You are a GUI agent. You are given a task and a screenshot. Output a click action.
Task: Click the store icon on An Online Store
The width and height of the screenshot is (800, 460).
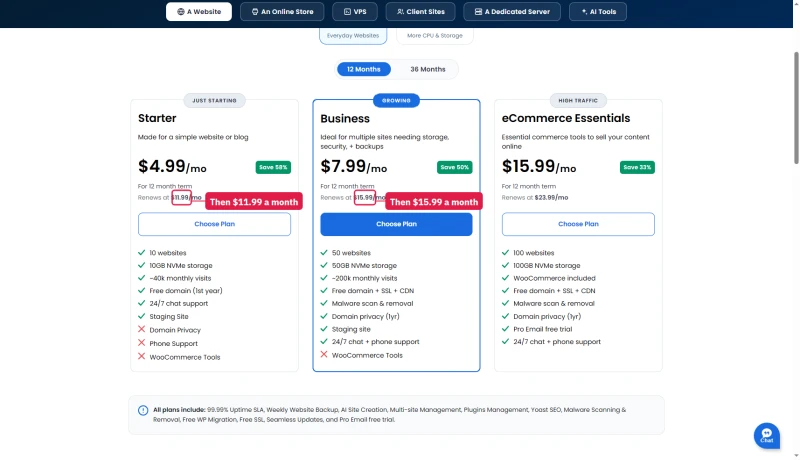click(x=255, y=11)
